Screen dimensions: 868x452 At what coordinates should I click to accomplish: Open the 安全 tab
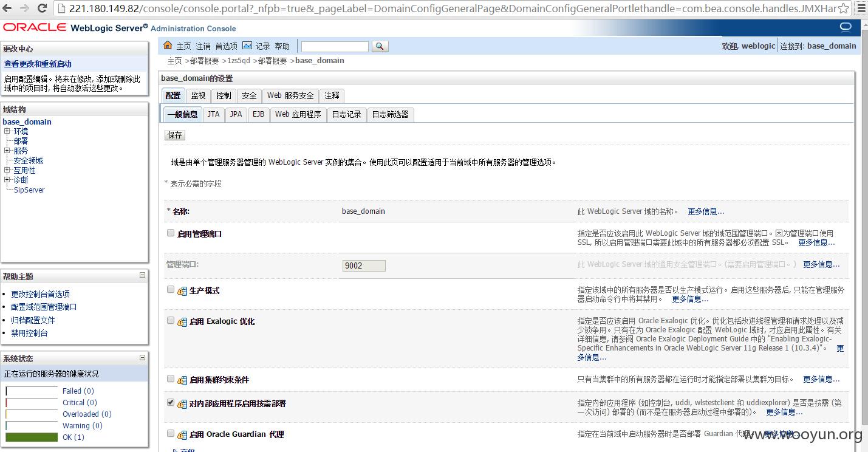coord(249,95)
